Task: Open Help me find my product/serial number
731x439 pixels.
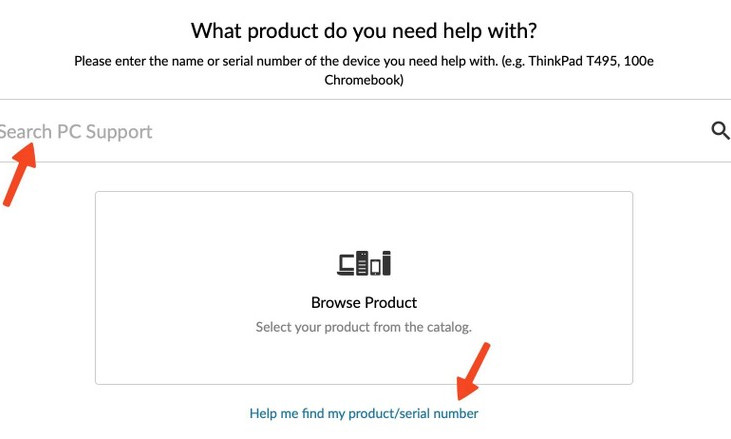Action: click(364, 413)
